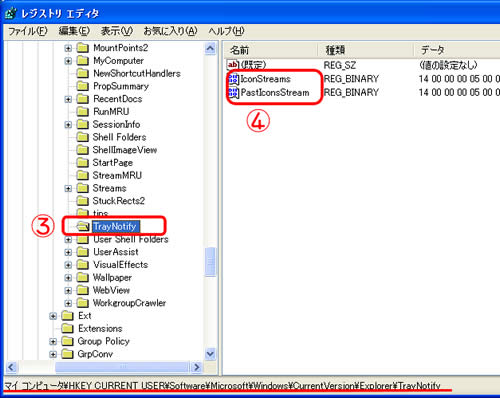
Task: Open the 表示(V) menu
Action: (117, 31)
